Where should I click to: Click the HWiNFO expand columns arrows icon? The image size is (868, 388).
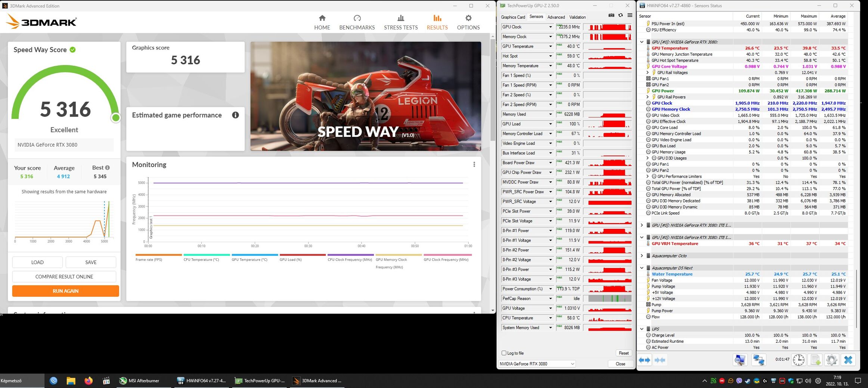point(645,360)
